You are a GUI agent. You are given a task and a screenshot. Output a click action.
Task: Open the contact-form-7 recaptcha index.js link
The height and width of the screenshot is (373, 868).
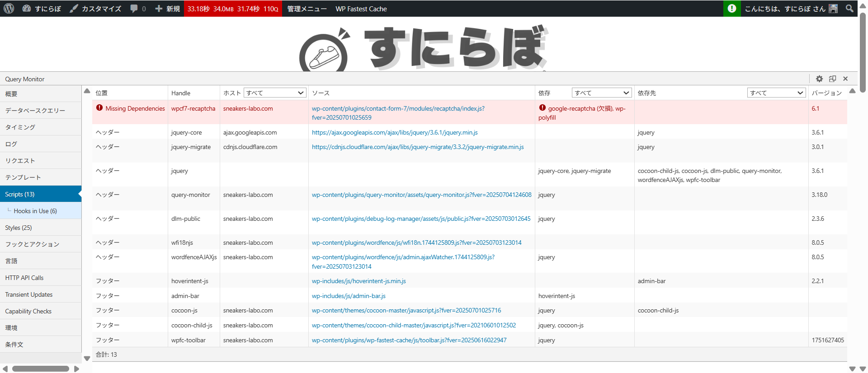[398, 113]
